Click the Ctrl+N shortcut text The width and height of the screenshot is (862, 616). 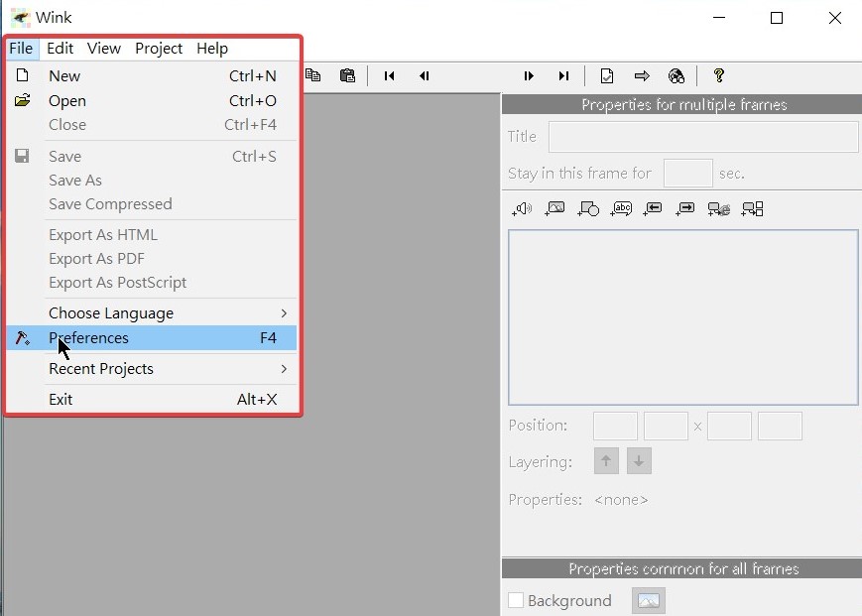(252, 75)
